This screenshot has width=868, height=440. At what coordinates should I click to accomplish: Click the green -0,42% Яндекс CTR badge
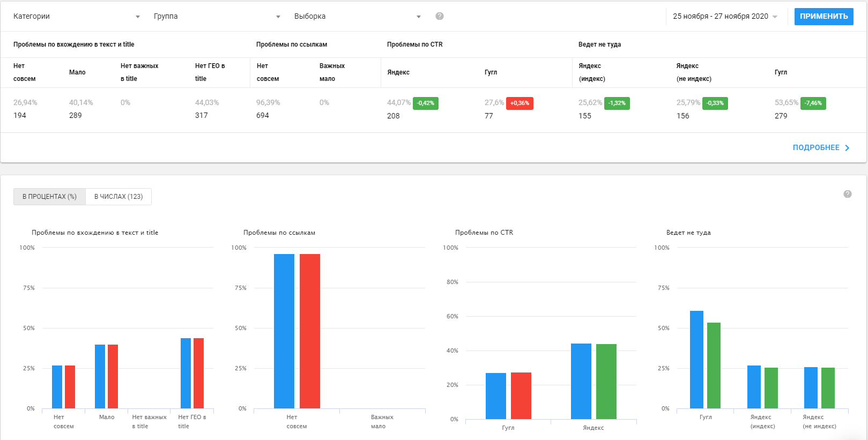[425, 103]
